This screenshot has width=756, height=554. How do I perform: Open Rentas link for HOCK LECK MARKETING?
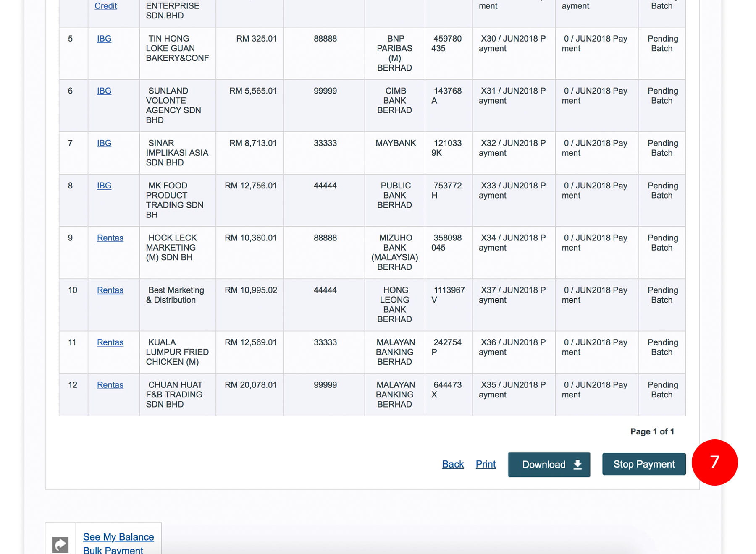click(110, 238)
